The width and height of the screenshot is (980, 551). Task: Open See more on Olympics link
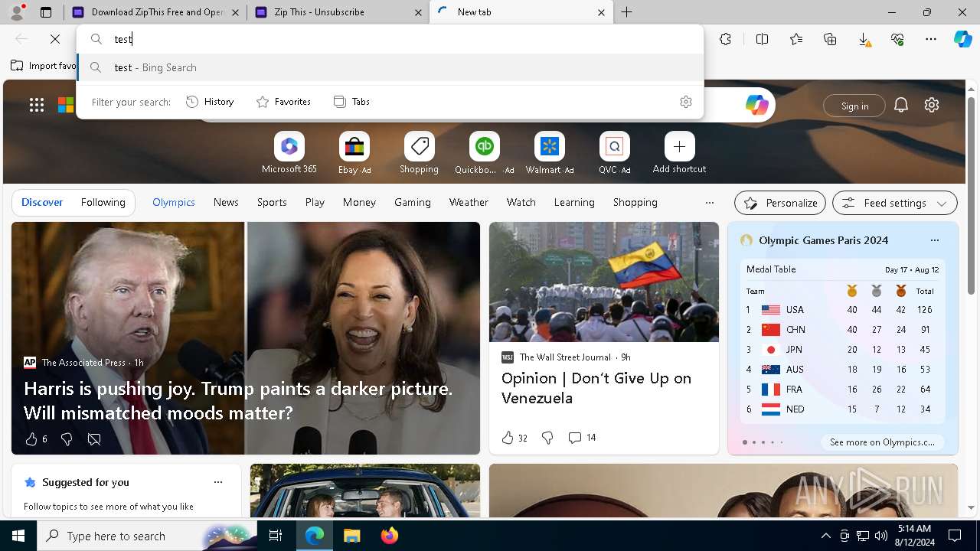882,442
